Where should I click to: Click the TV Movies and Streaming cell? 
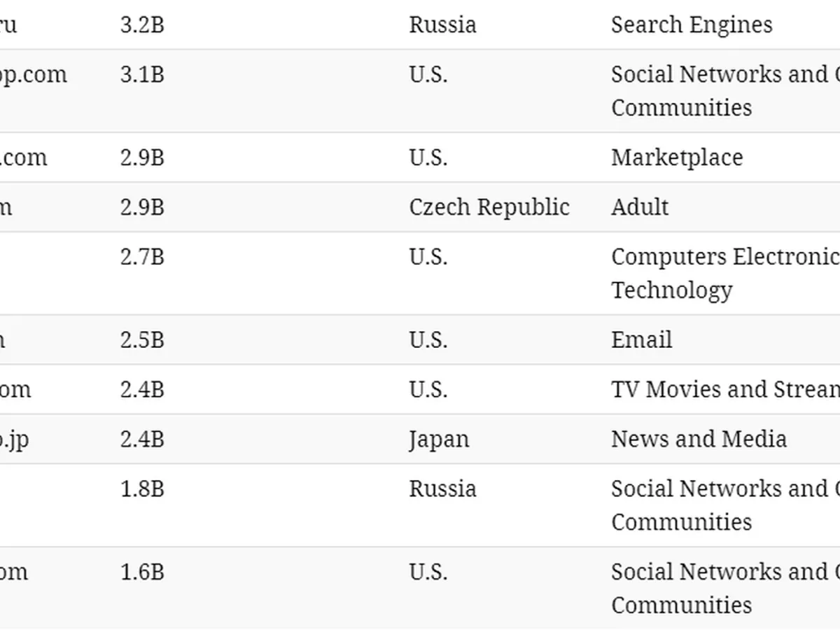click(724, 390)
